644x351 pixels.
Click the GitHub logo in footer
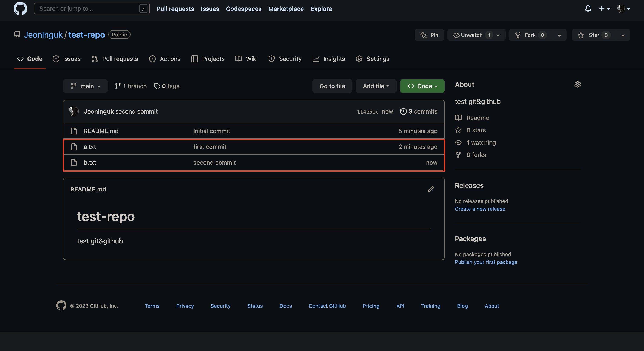coord(61,305)
